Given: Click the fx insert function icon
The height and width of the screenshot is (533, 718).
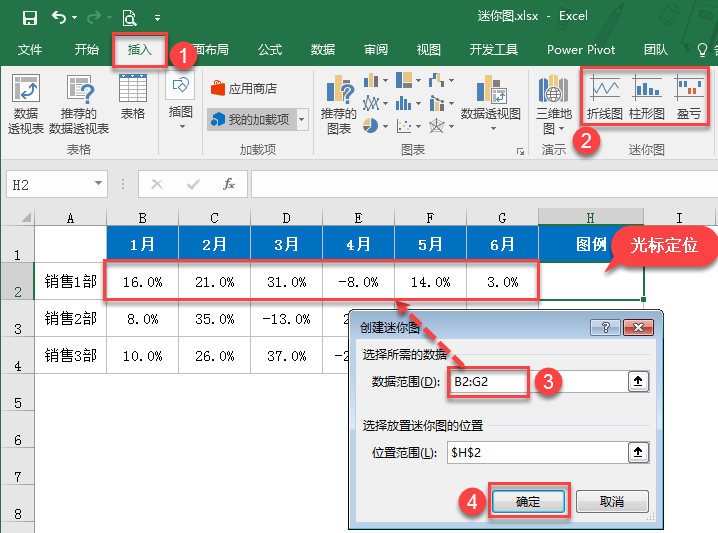Looking at the screenshot, I should (x=229, y=184).
